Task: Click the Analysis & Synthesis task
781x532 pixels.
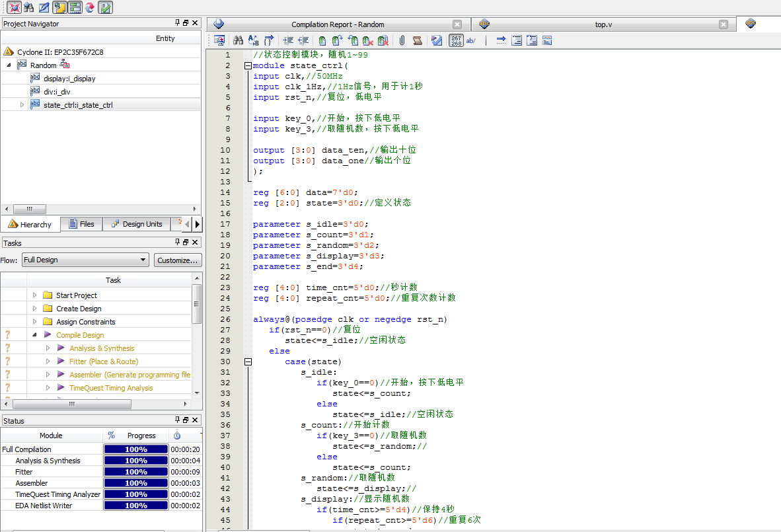Action: click(101, 348)
